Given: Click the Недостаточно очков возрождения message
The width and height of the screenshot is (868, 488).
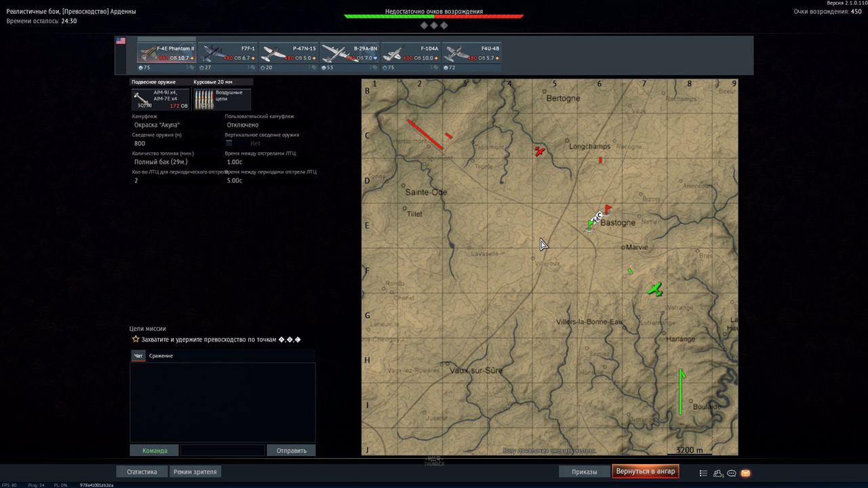Looking at the screenshot, I should pyautogui.click(x=434, y=11).
